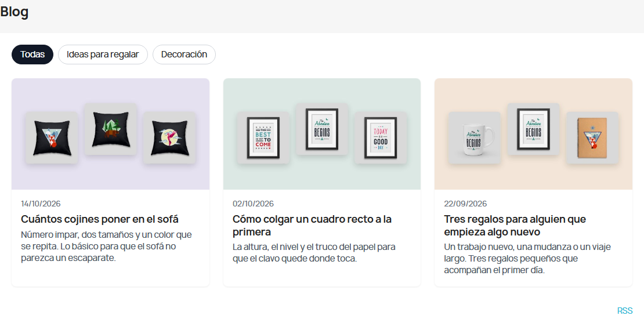Select the Todas filter pill
This screenshot has width=644, height=330.
[32, 55]
